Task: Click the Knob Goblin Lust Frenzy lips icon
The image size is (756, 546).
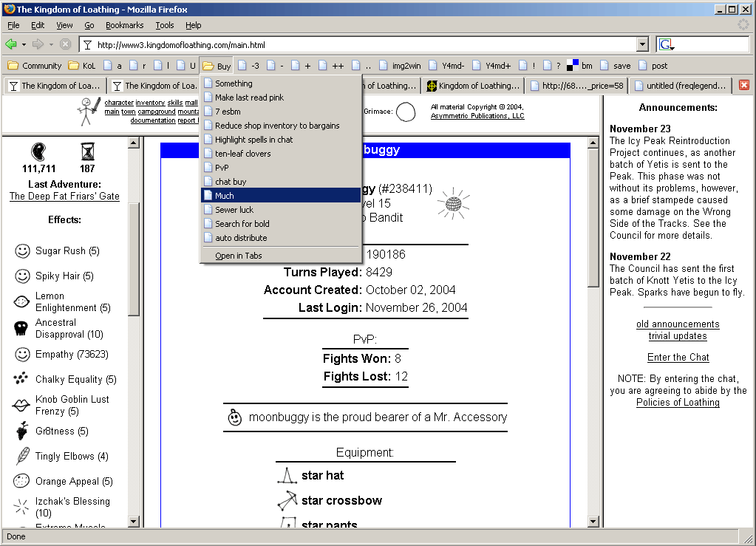Action: pyautogui.click(x=21, y=406)
